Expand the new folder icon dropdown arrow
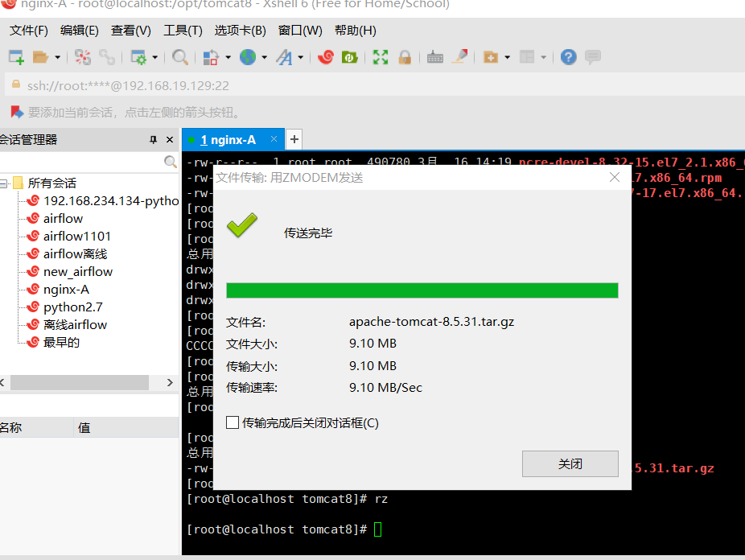 tap(508, 57)
